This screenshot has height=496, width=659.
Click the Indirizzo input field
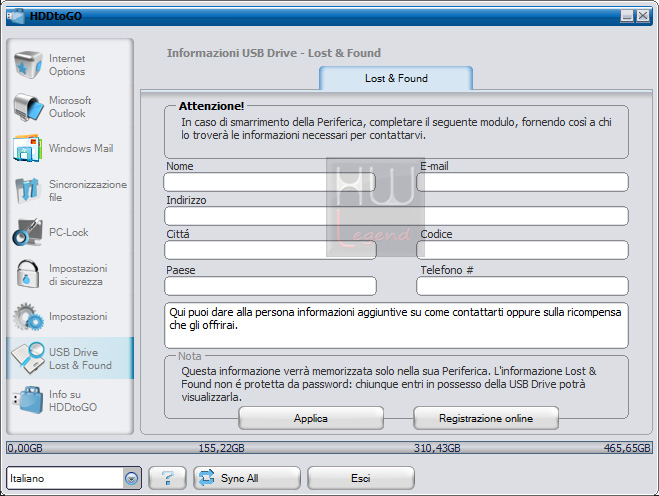(x=396, y=216)
